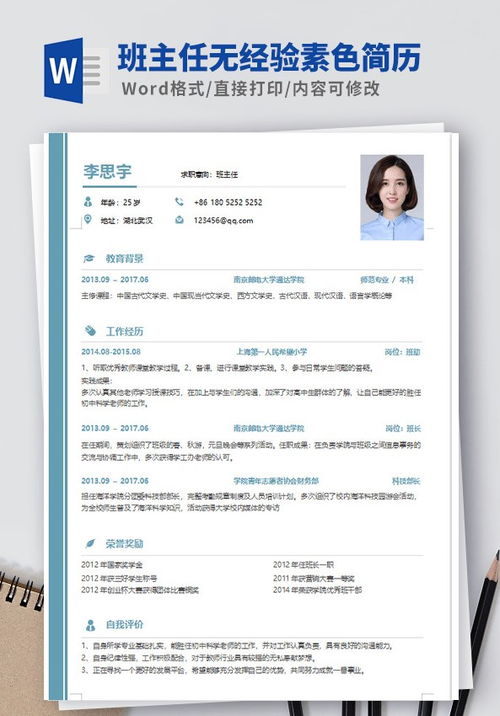Viewport: 500px width, 716px height.
Task: Click the age text 25 岁
Action: (132, 202)
